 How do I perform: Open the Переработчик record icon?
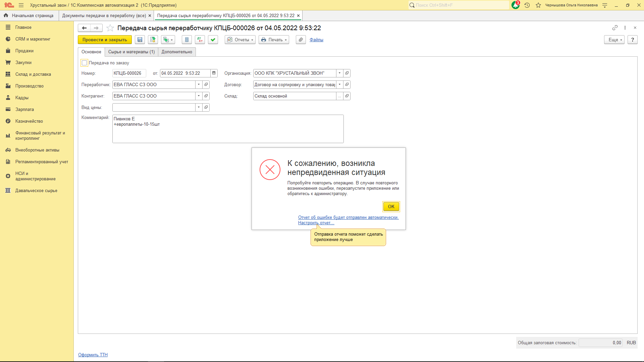pyautogui.click(x=206, y=84)
